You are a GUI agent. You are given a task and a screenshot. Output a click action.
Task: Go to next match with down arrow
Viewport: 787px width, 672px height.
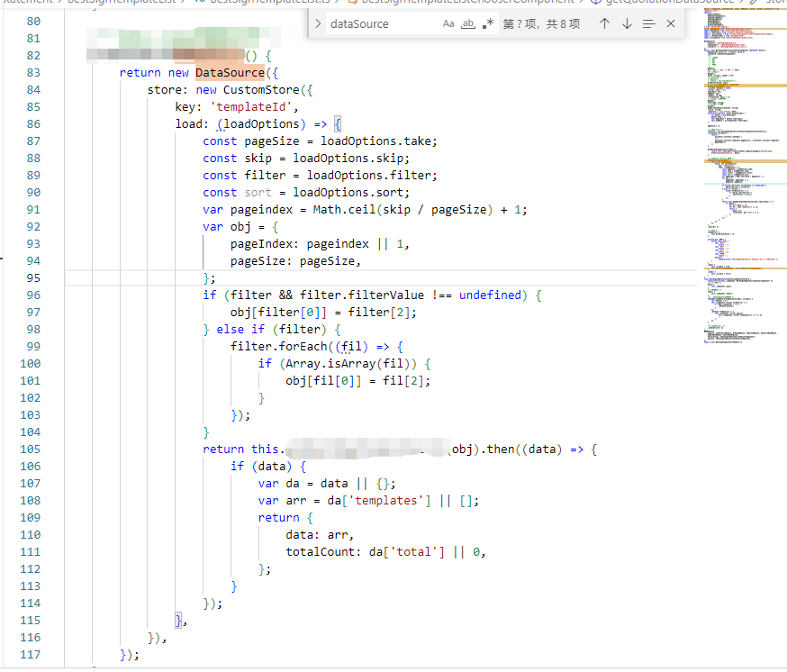click(x=627, y=23)
